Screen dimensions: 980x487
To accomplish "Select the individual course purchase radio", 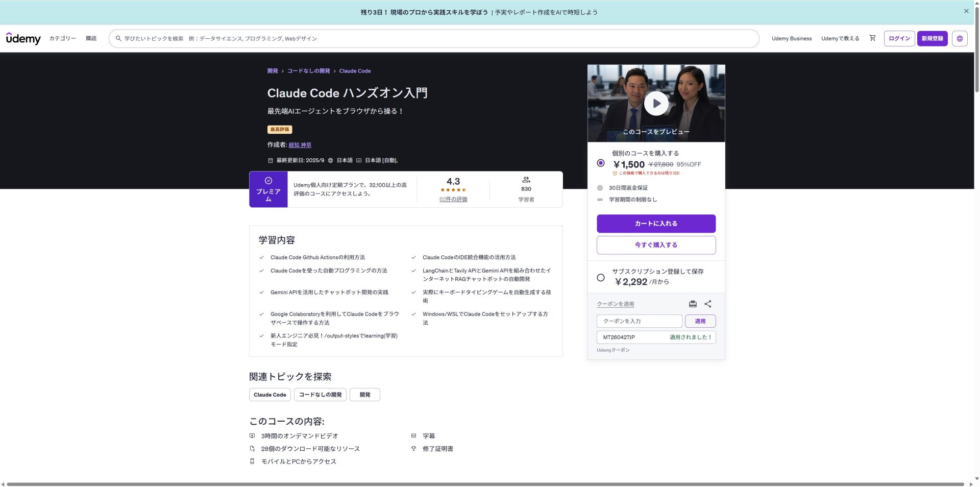I will click(x=601, y=163).
